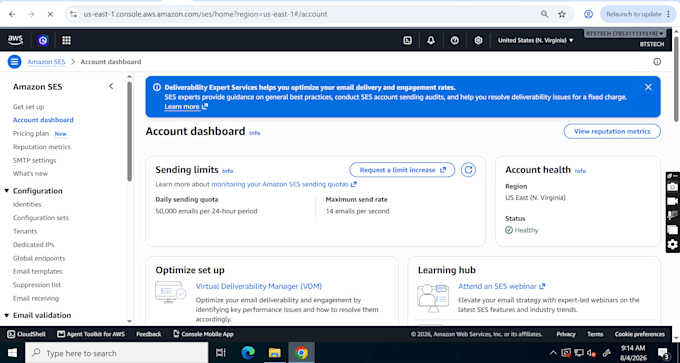Launch CloudShell from the top header icon
Screen dimensions: 680x363
[408, 40]
